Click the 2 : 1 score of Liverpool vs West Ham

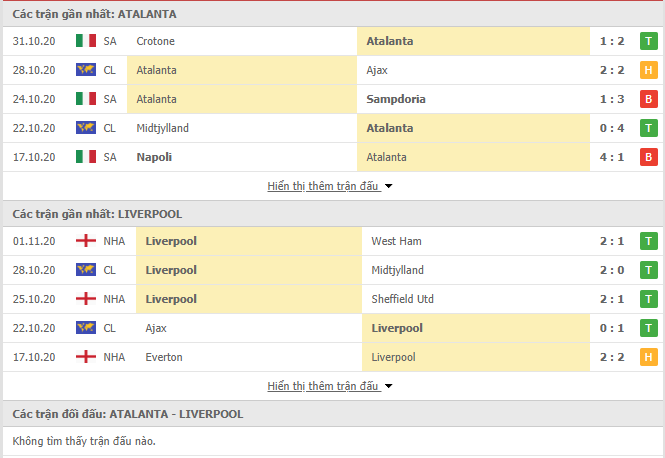612,241
